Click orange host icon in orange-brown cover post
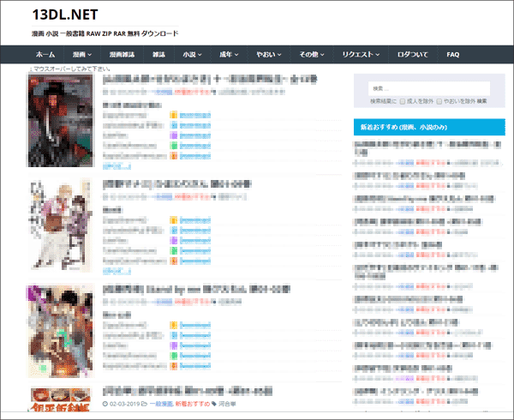Screen dimensions: 514x420 pyautogui.click(x=173, y=366)
